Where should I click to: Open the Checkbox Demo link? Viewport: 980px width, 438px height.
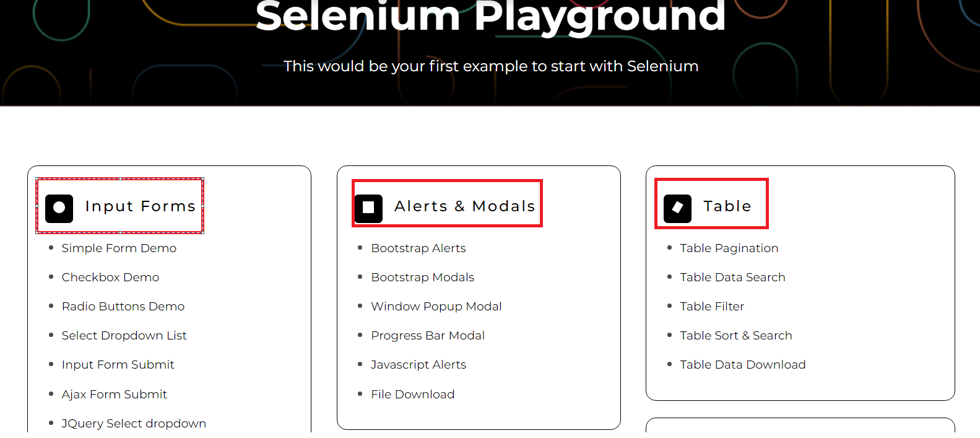click(x=110, y=278)
